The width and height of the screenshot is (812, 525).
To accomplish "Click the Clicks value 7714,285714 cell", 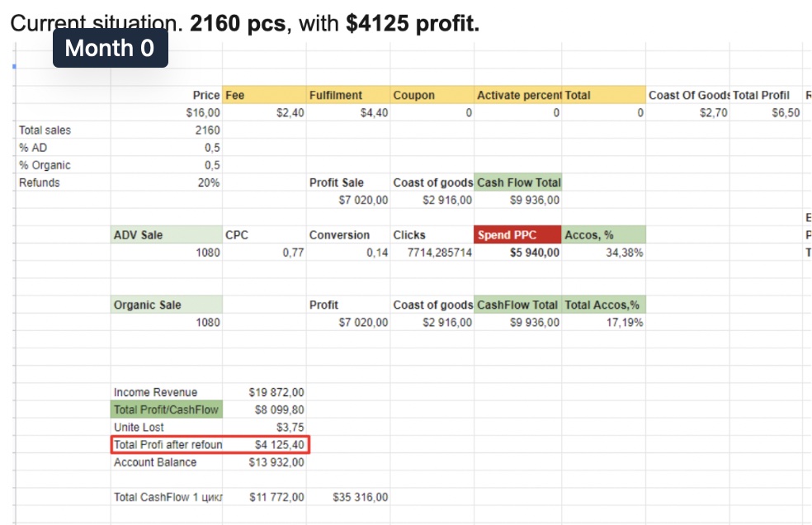I will point(432,253).
